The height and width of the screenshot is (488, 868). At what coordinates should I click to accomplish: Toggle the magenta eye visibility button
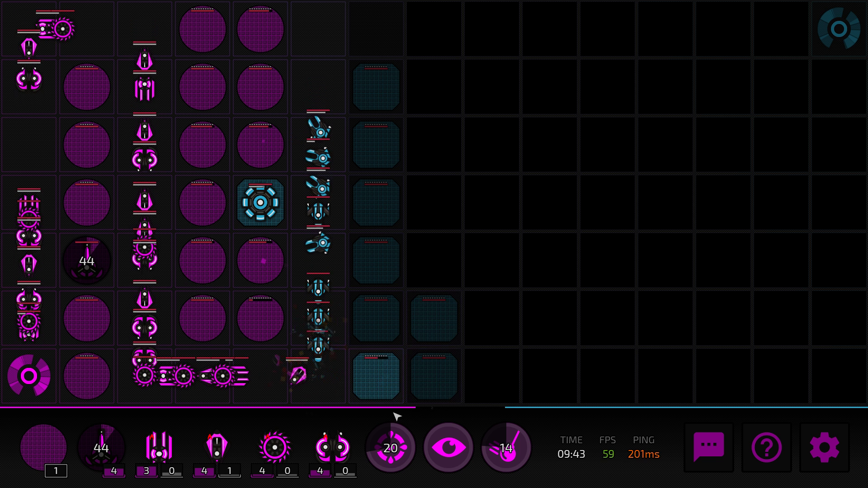[x=448, y=447]
